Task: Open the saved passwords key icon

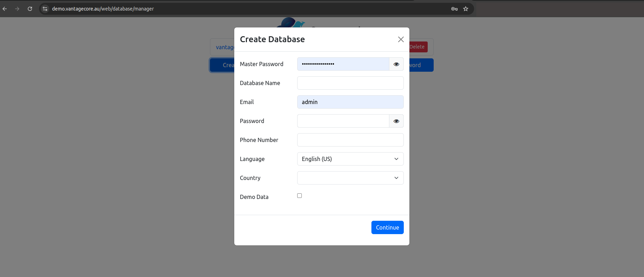Action: tap(454, 9)
